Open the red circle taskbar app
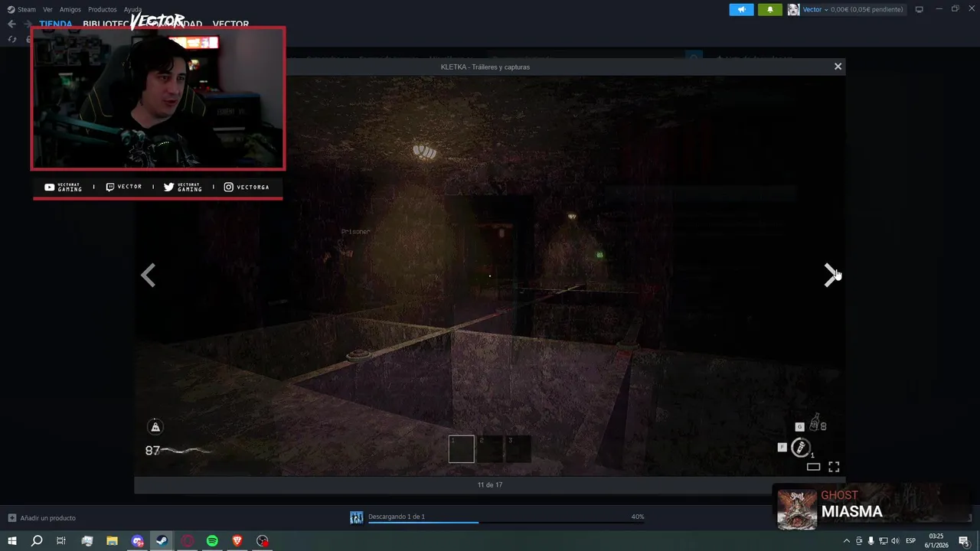 click(188, 541)
